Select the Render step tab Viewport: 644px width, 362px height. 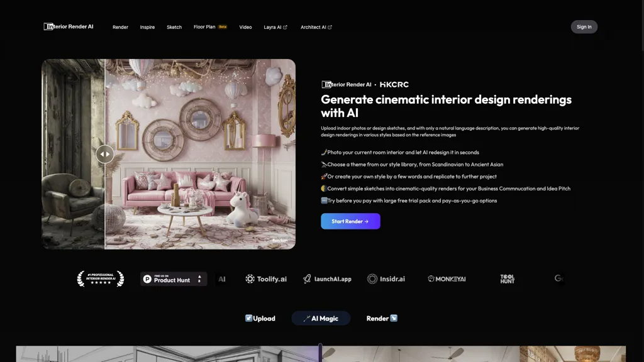tap(382, 319)
